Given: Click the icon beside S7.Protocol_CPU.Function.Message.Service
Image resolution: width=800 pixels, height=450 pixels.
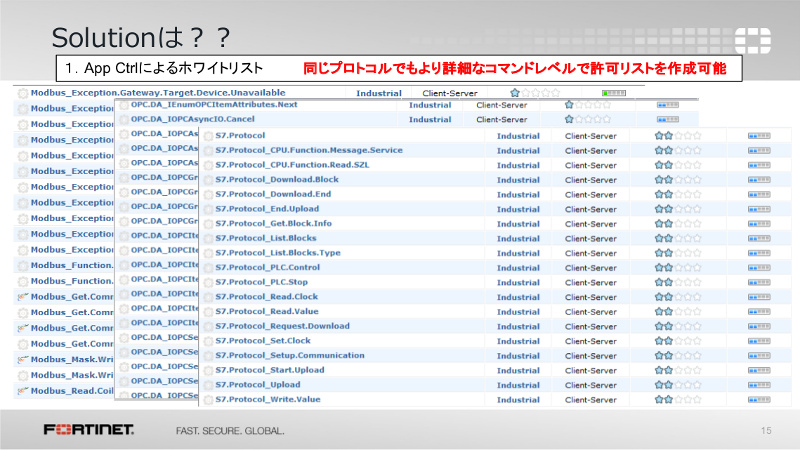Looking at the screenshot, I should (208, 151).
